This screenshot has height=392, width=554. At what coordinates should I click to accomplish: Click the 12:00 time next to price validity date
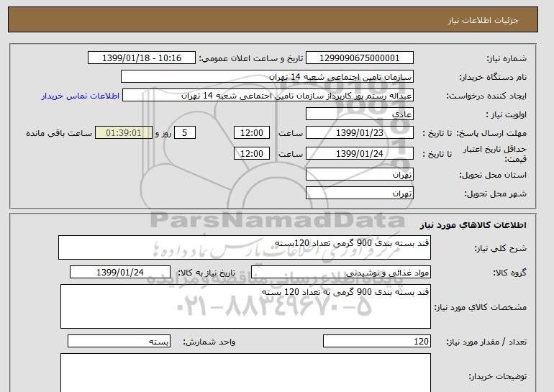click(252, 153)
